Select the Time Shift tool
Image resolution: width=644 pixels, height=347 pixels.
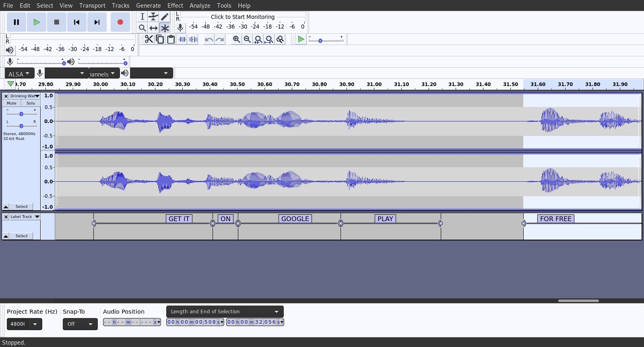[153, 28]
